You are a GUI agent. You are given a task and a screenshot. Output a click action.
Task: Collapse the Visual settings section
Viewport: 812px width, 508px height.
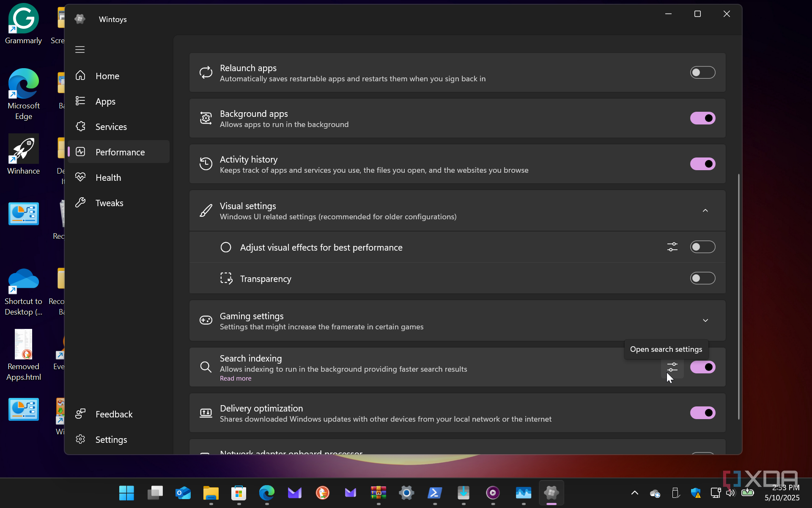click(x=705, y=210)
